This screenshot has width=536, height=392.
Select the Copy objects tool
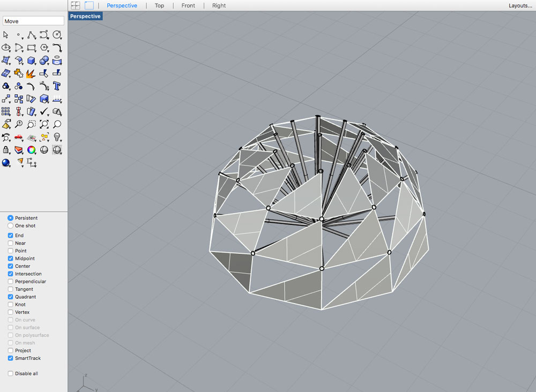tap(19, 99)
